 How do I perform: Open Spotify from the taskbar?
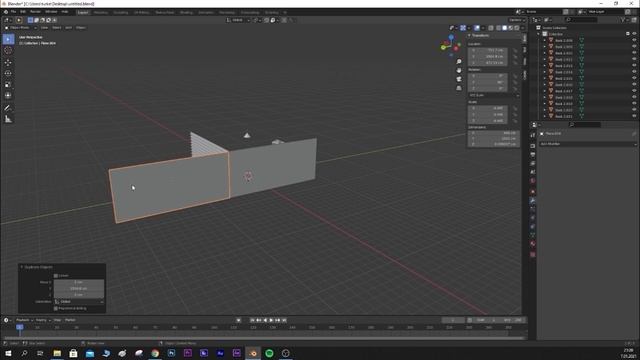pos(269,353)
